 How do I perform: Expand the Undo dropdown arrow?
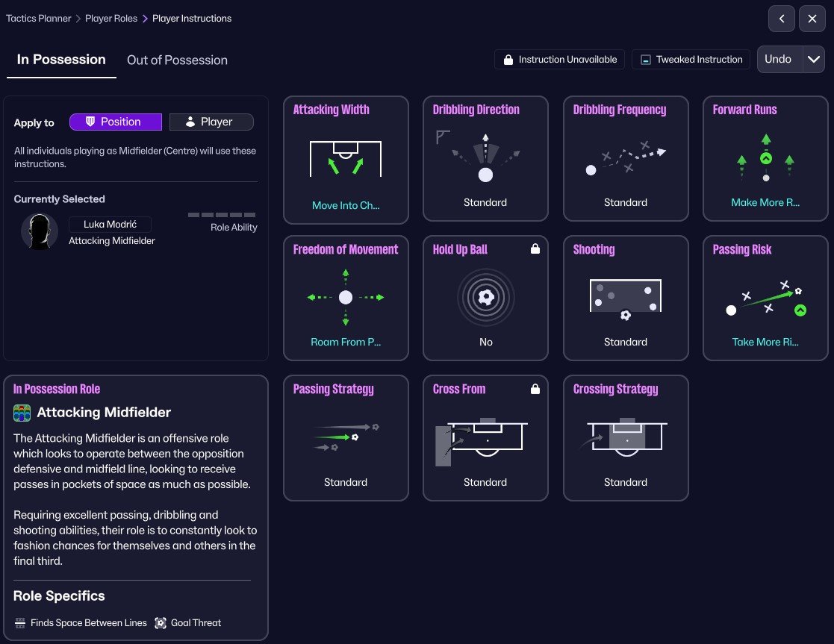pyautogui.click(x=813, y=59)
